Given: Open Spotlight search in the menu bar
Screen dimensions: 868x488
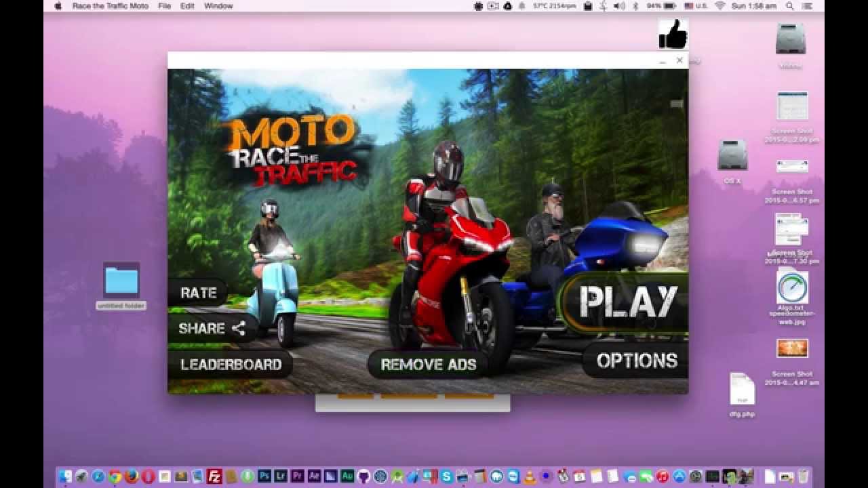Looking at the screenshot, I should (790, 5).
